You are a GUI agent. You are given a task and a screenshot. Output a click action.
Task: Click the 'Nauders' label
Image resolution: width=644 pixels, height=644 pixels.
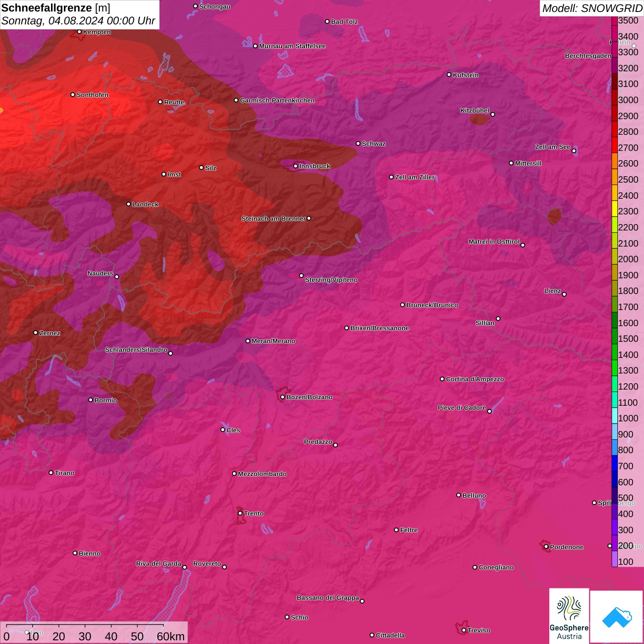click(100, 273)
